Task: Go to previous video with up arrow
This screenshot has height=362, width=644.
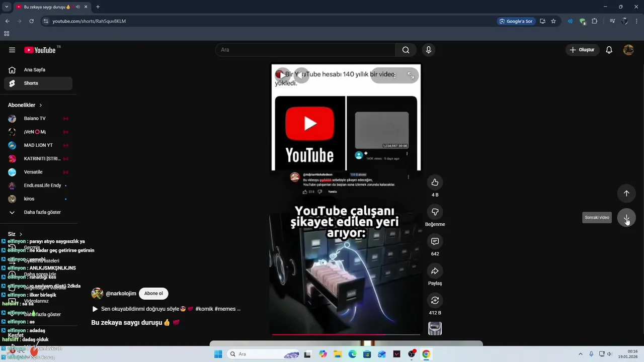Action: 626,193
